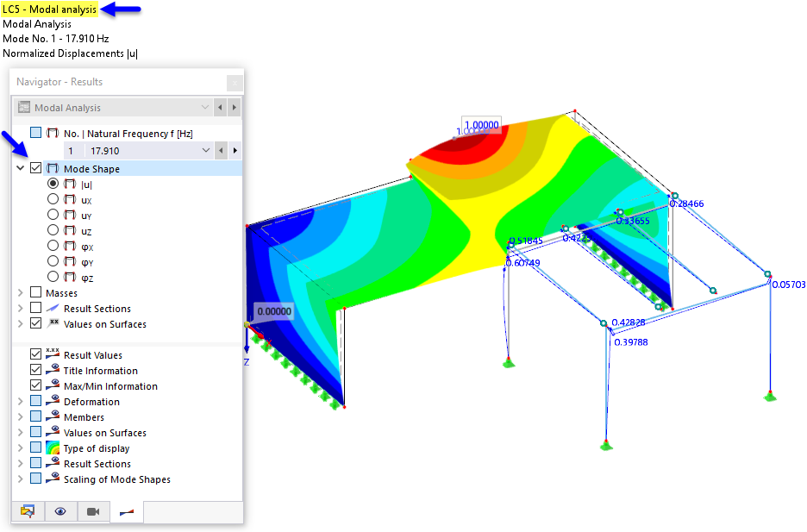Click the 'Mode No. 1 - 17.910 Hz' text
This screenshot has height=532, width=807.
point(55,39)
